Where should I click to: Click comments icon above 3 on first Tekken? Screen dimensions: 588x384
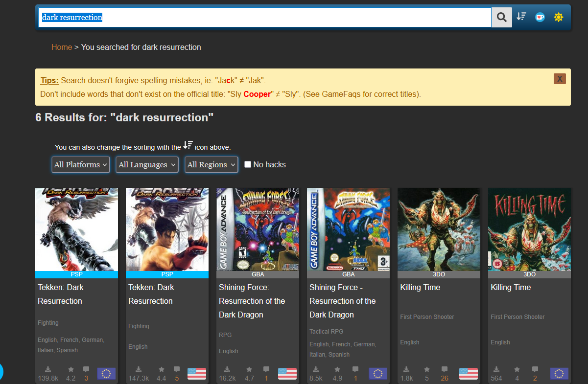[x=86, y=369]
